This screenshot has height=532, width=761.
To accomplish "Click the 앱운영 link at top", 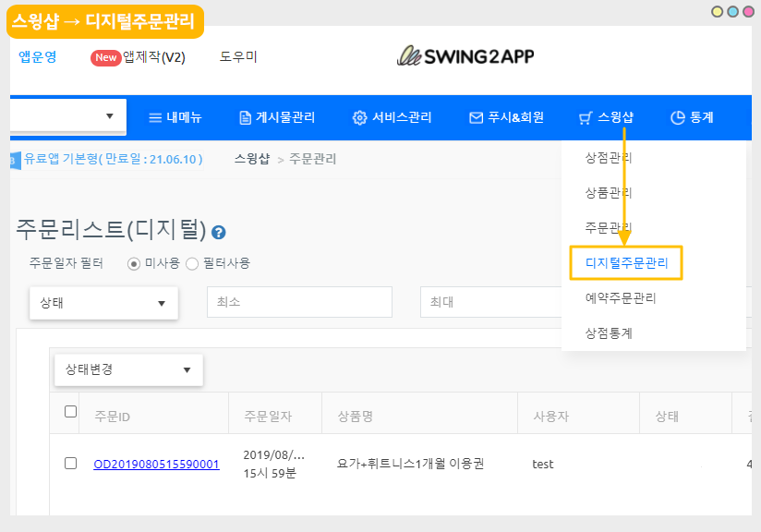I will click(x=37, y=56).
